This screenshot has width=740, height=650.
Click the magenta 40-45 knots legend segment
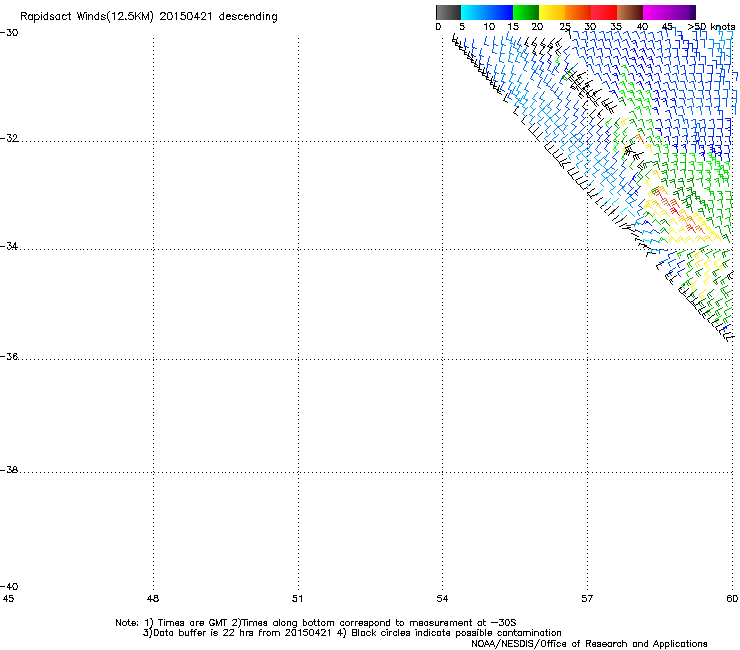(x=656, y=12)
